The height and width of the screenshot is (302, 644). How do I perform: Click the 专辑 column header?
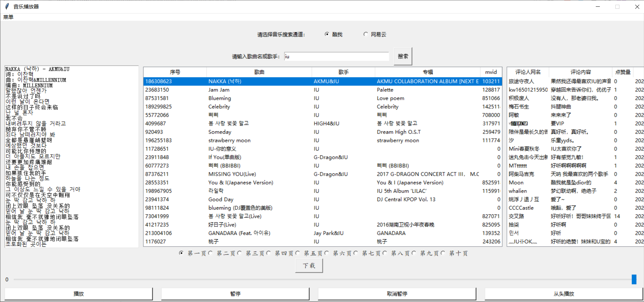[428, 72]
